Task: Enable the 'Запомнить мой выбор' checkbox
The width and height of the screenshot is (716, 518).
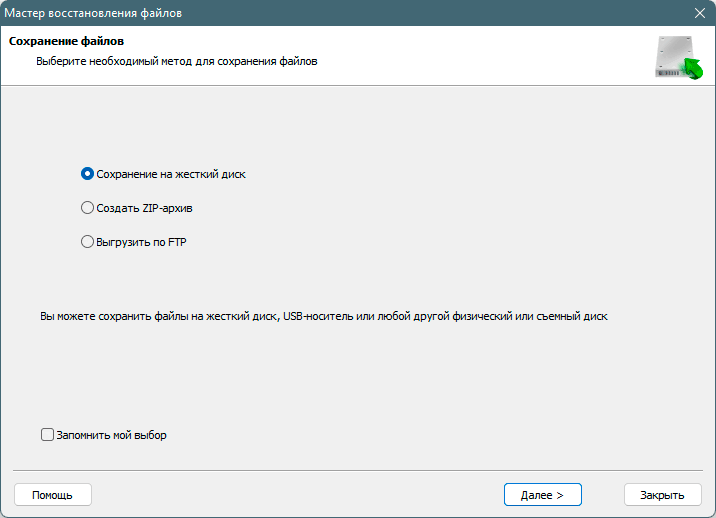Action: click(47, 434)
